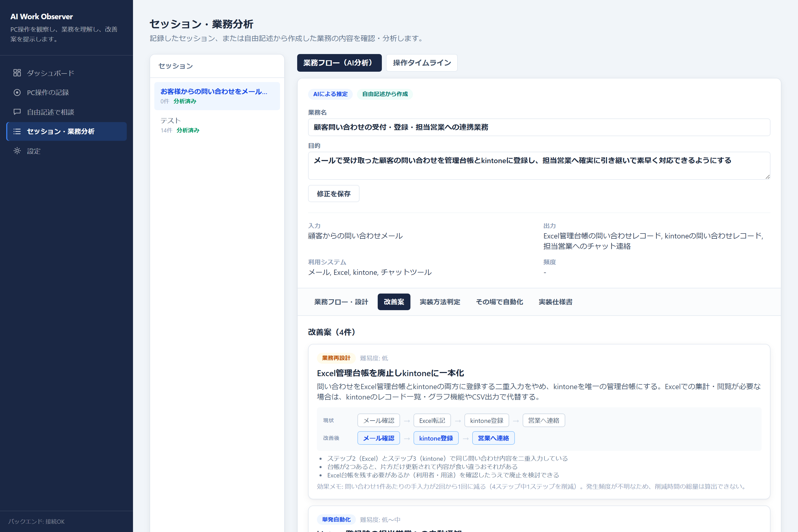This screenshot has height=532, width=798.
Task: Select 業務フロー（AI分析） tab
Action: 339,63
